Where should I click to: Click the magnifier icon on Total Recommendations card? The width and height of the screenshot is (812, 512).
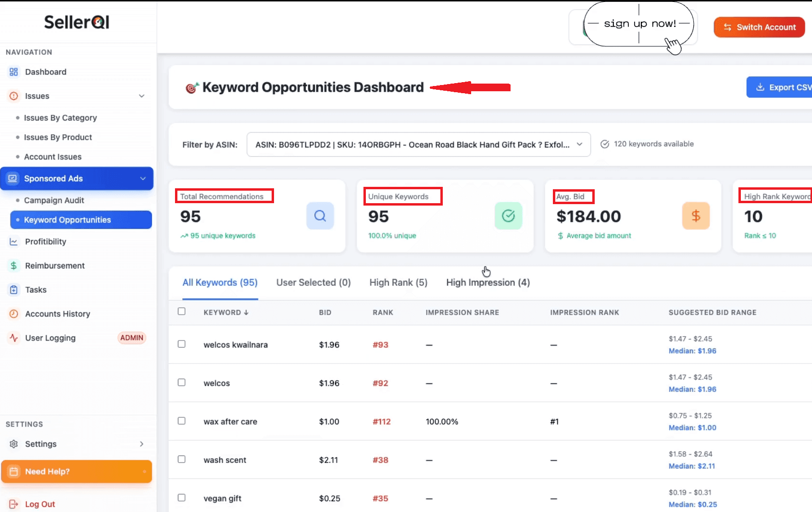tap(320, 216)
